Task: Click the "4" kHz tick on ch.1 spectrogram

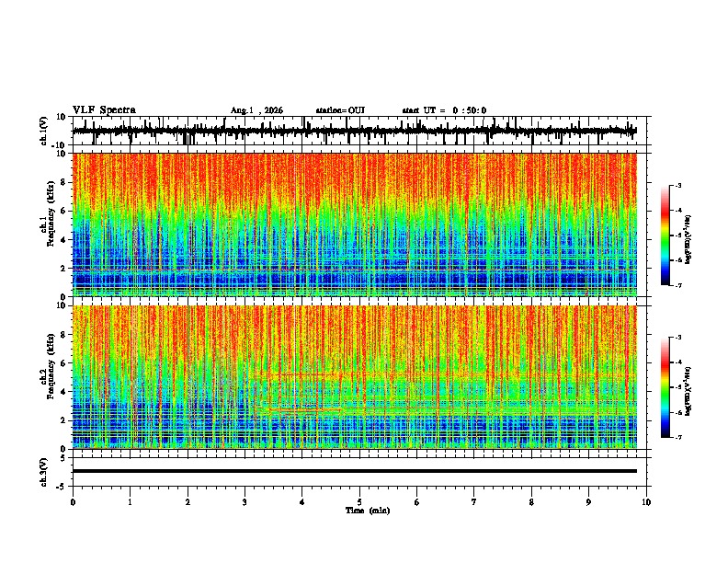Action: [64, 240]
